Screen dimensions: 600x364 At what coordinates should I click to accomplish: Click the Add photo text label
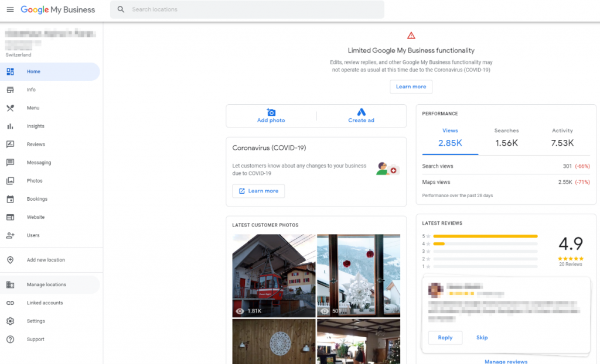tap(271, 121)
